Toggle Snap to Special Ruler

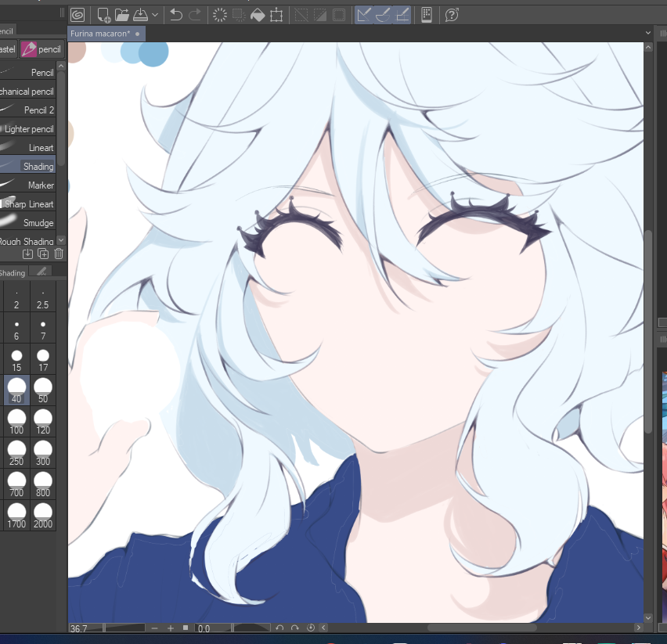point(383,16)
